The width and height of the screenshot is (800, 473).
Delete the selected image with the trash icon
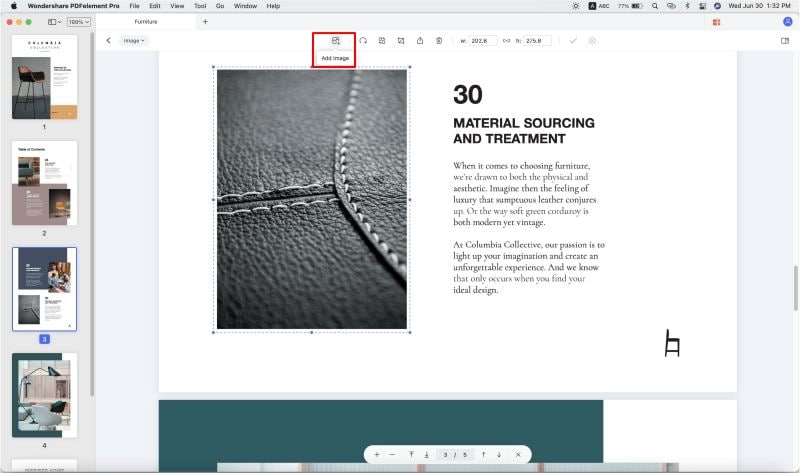click(x=439, y=41)
